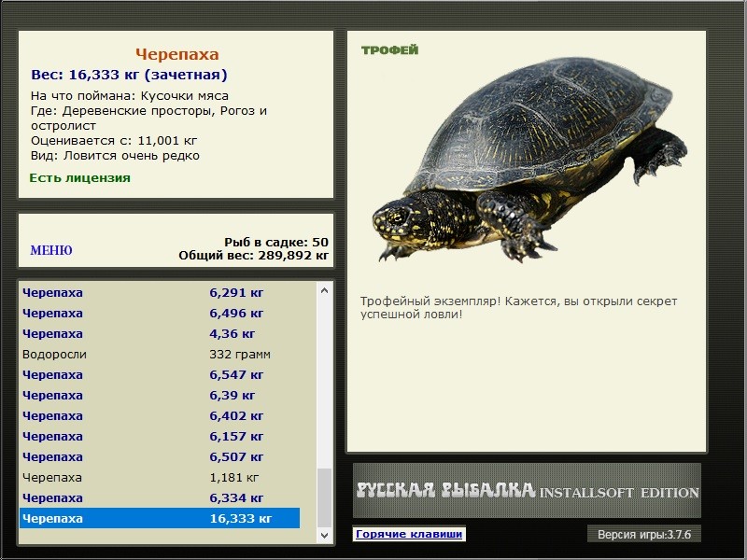Select the Водоросли 332 грамм row
The height and width of the screenshot is (560, 747).
(x=160, y=354)
